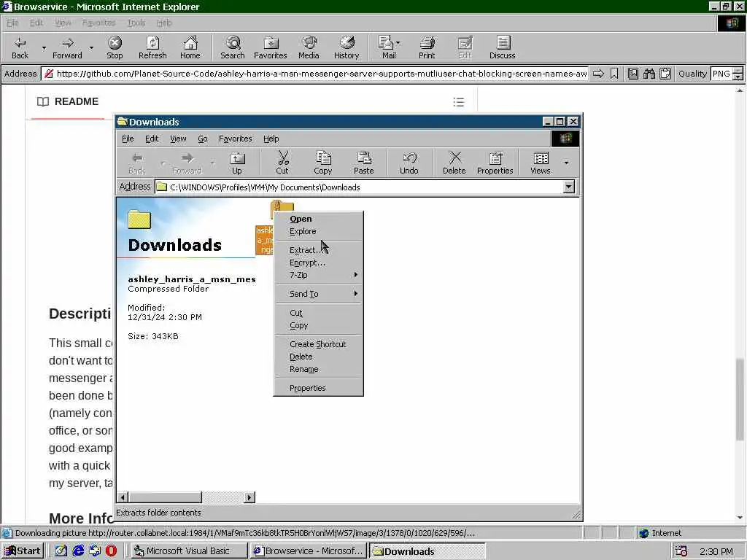Click the Properties button in Downloads toolbar
Image resolution: width=747 pixels, height=560 pixels.
click(495, 163)
